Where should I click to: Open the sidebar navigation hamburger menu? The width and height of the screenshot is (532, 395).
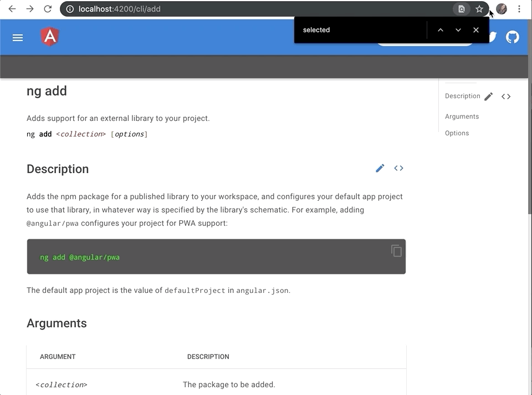point(18,38)
